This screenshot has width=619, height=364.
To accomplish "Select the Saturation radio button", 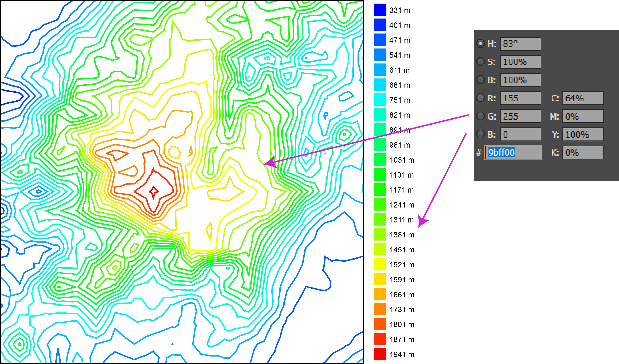I will [x=480, y=61].
